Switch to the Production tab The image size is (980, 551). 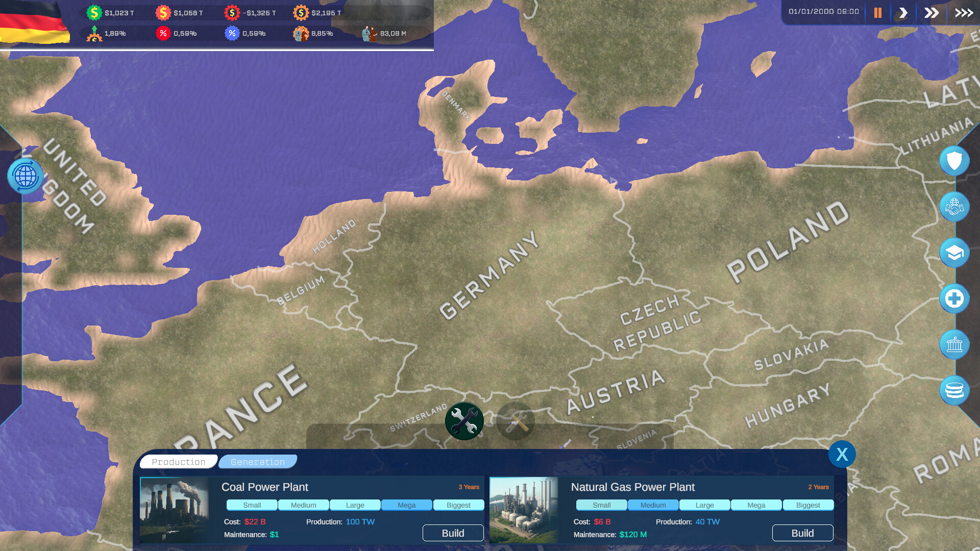[178, 461]
